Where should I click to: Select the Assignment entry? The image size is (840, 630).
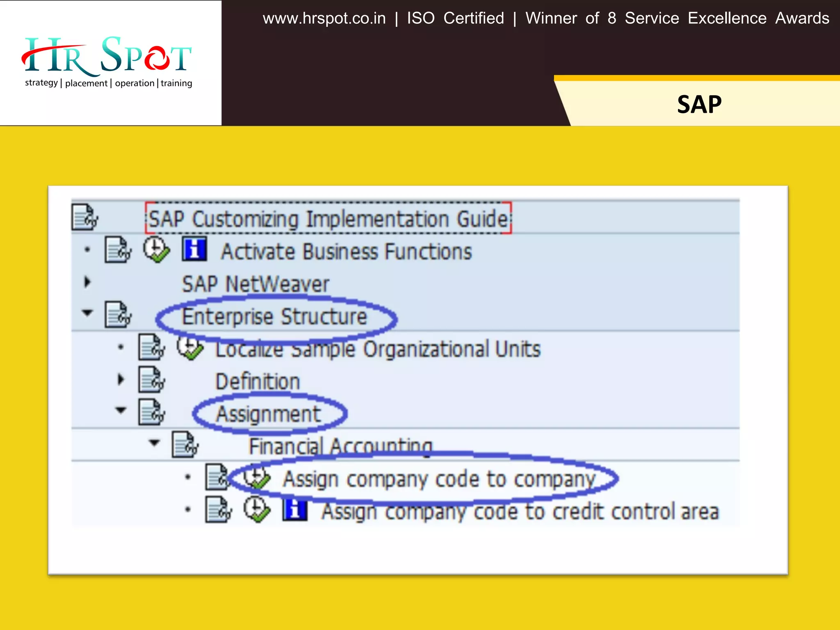coord(269,414)
